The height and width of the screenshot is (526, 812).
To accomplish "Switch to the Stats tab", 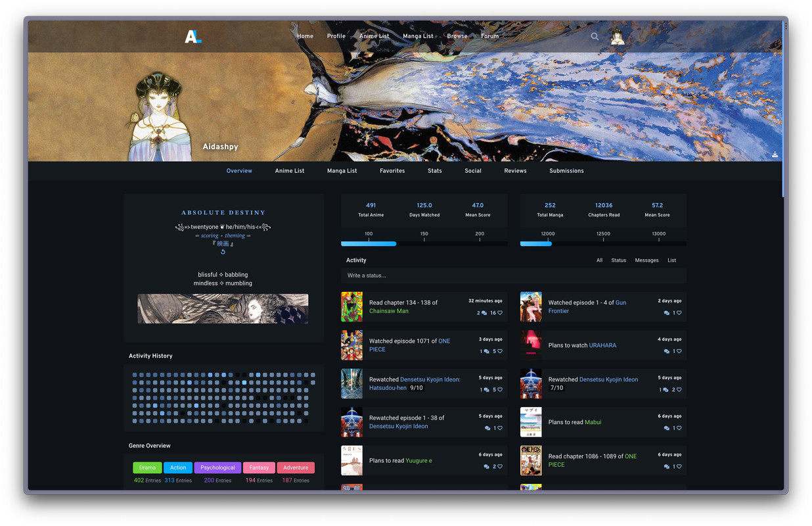I will point(435,171).
